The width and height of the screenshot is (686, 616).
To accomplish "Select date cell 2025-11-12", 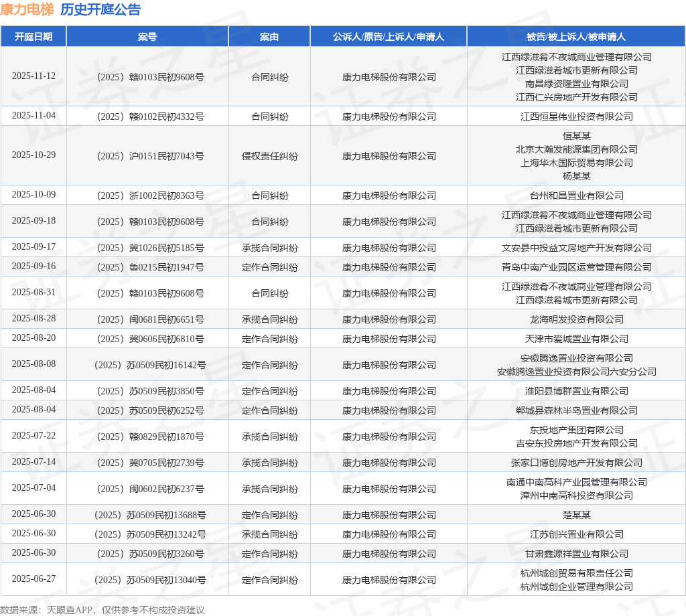I will 33,76.
